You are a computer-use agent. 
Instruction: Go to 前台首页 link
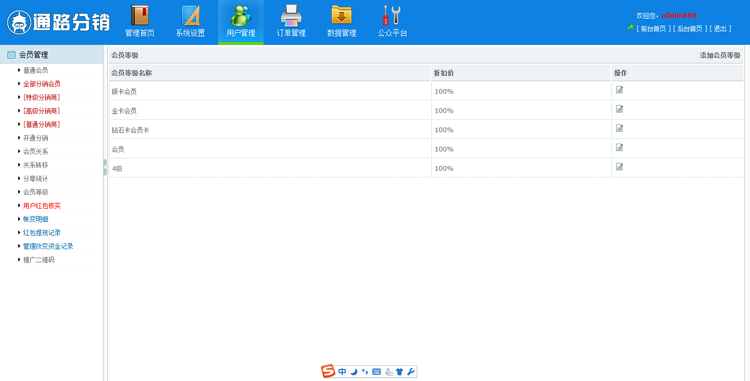point(653,29)
